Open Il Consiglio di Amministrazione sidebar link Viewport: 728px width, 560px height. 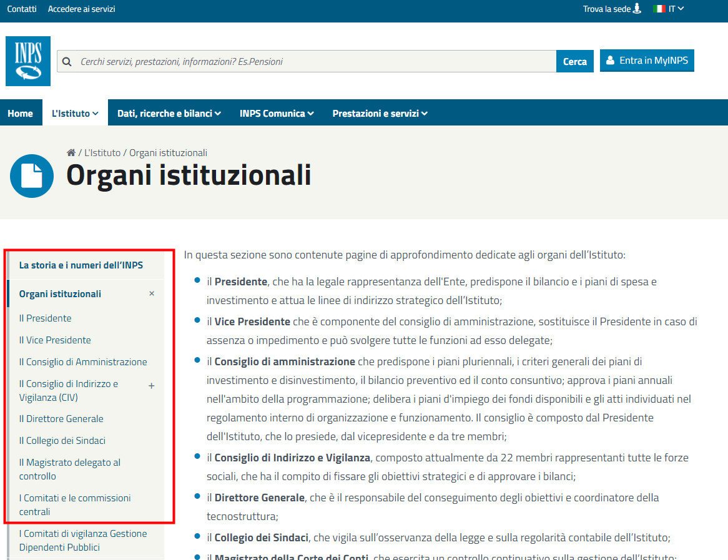[x=83, y=361]
